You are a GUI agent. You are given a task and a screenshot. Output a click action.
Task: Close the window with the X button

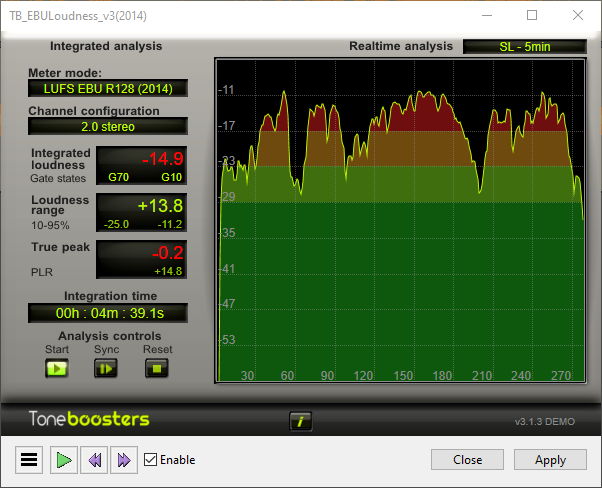pos(578,15)
